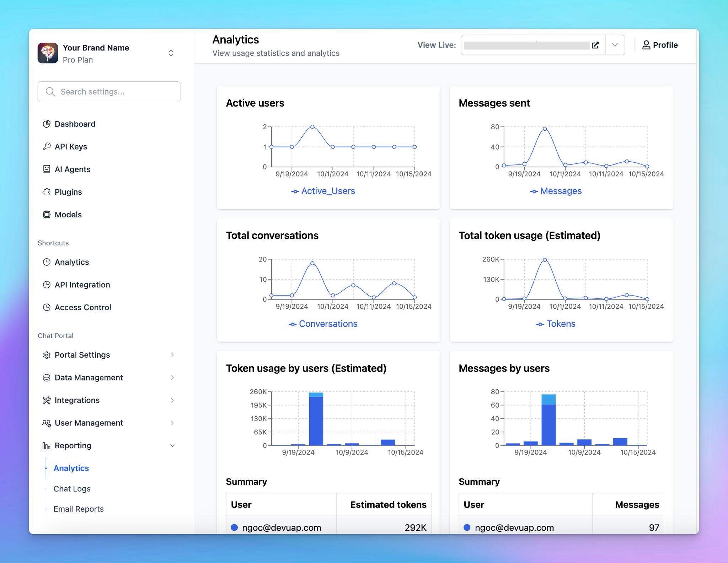This screenshot has width=728, height=563.
Task: Open the Dashboard page
Action: (75, 124)
